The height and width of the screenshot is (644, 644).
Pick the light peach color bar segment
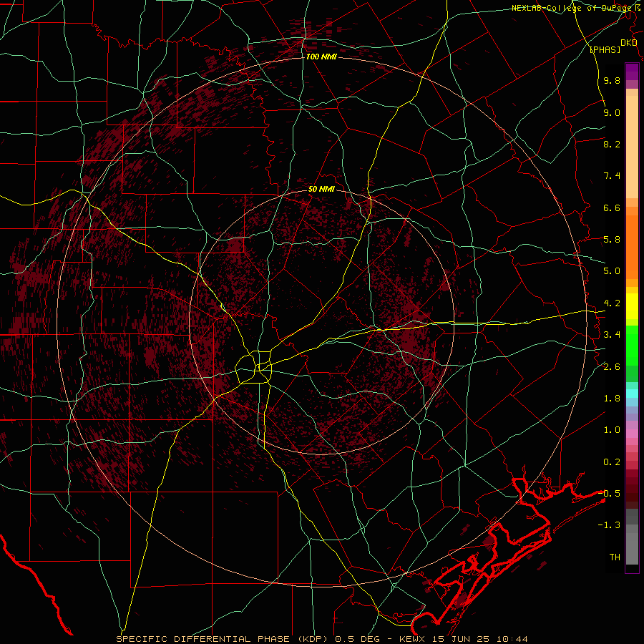point(632,147)
